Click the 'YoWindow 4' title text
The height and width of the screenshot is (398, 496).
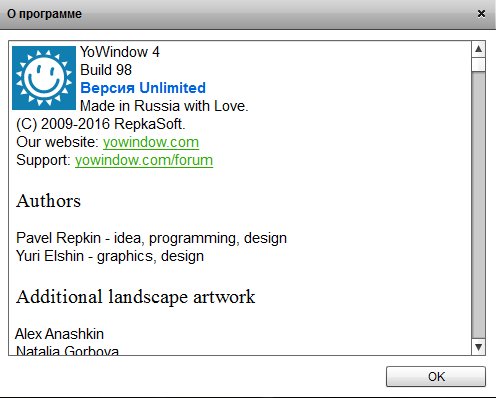tap(120, 52)
